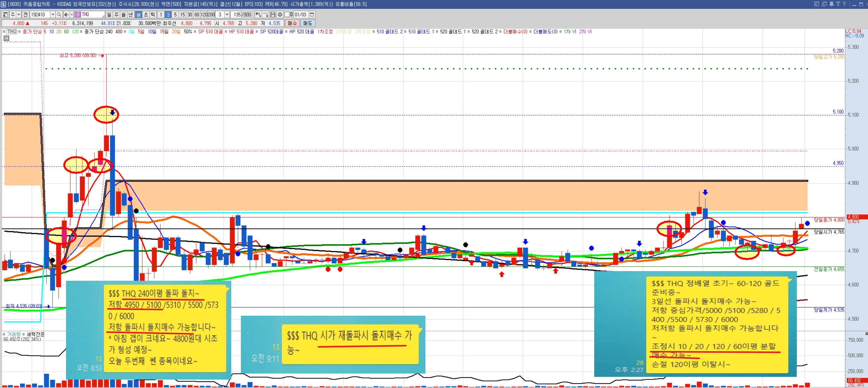Open the minute interval value dropdown

pyautogui.click(x=227, y=14)
